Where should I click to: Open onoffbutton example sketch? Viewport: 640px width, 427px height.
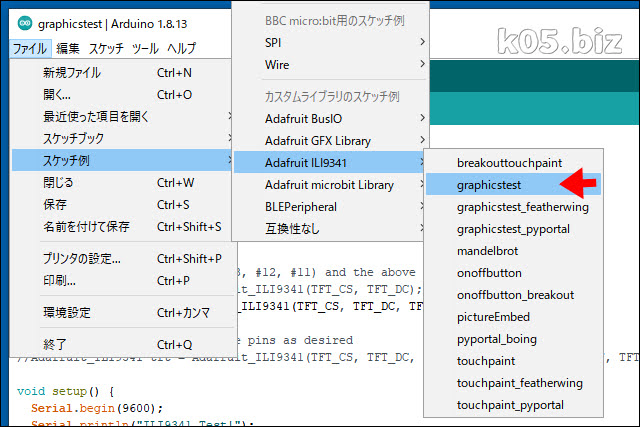(513, 273)
